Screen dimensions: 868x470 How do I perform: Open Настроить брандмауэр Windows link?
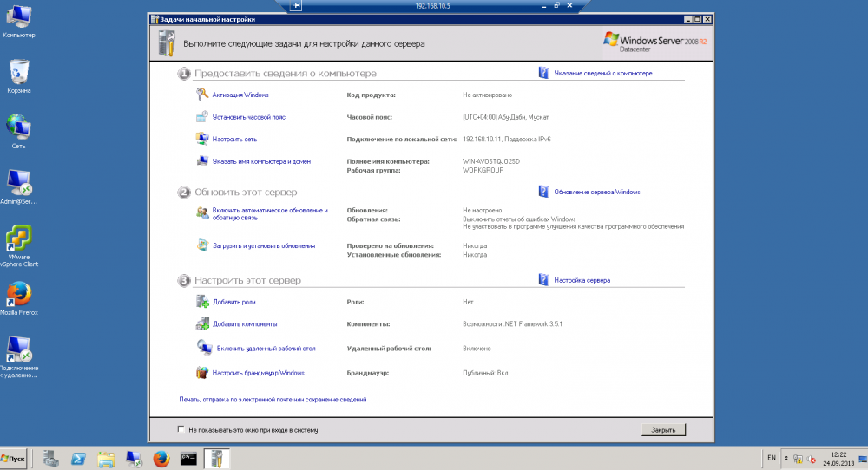(x=259, y=373)
